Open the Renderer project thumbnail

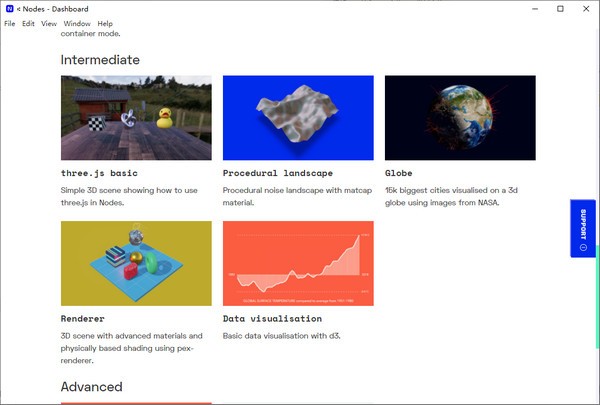(x=136, y=263)
